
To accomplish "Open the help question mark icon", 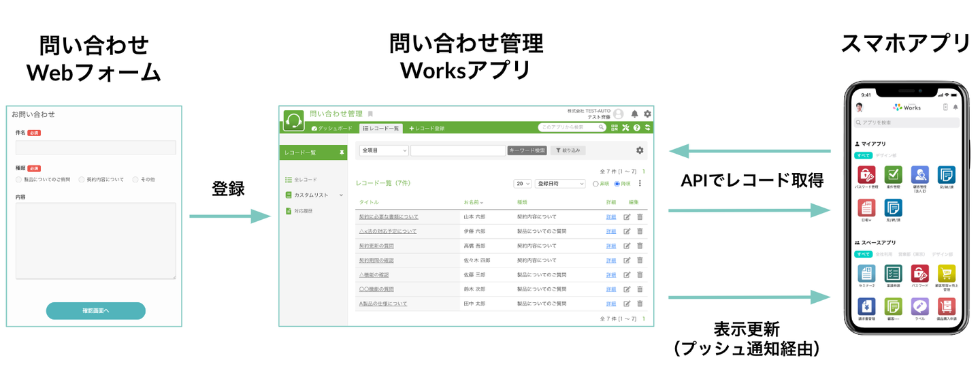I will (x=636, y=127).
